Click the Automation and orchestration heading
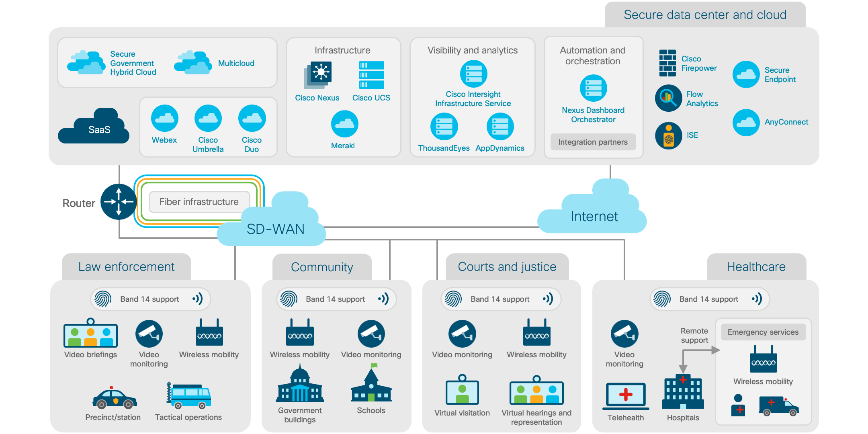Screen dimensions: 868x434 coord(593,55)
